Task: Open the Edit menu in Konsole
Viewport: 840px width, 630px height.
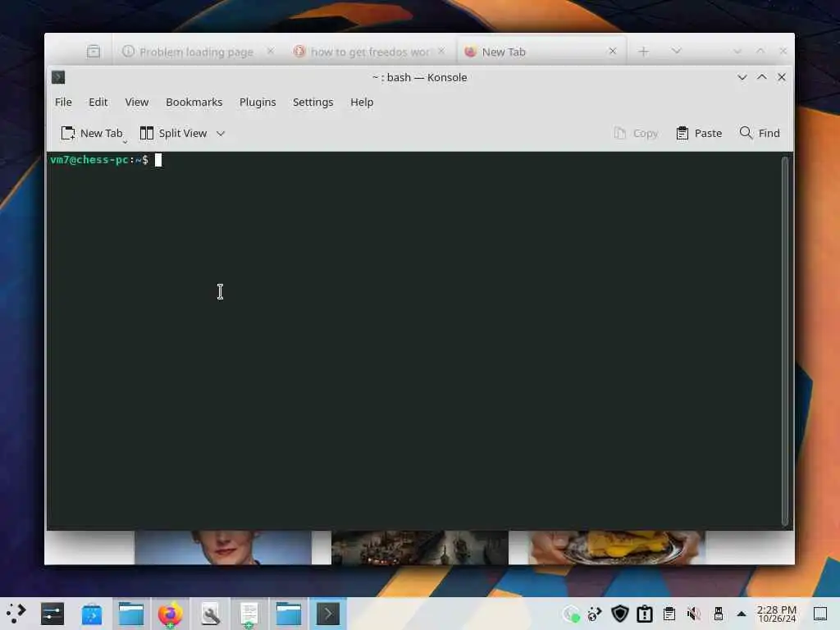Action: tap(98, 102)
